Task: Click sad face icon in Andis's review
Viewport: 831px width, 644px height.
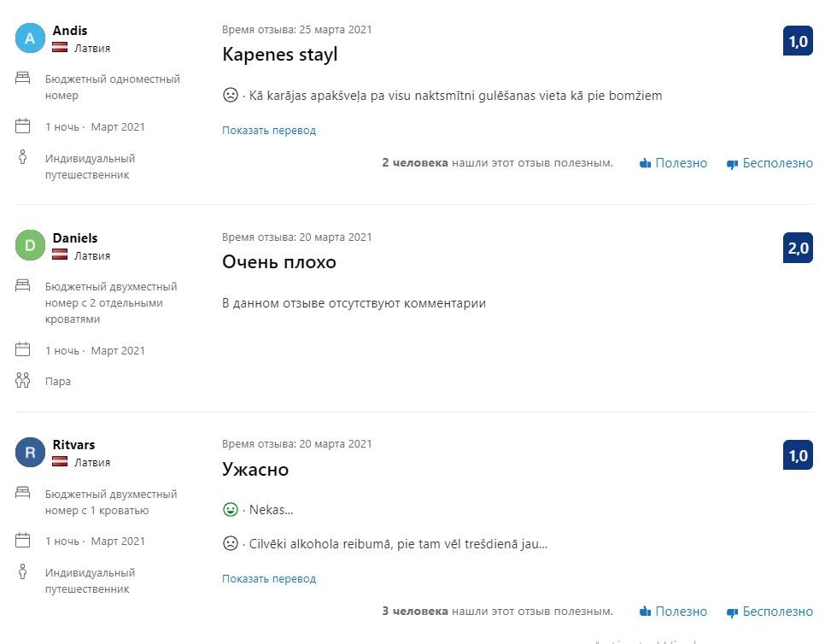Action: point(230,96)
